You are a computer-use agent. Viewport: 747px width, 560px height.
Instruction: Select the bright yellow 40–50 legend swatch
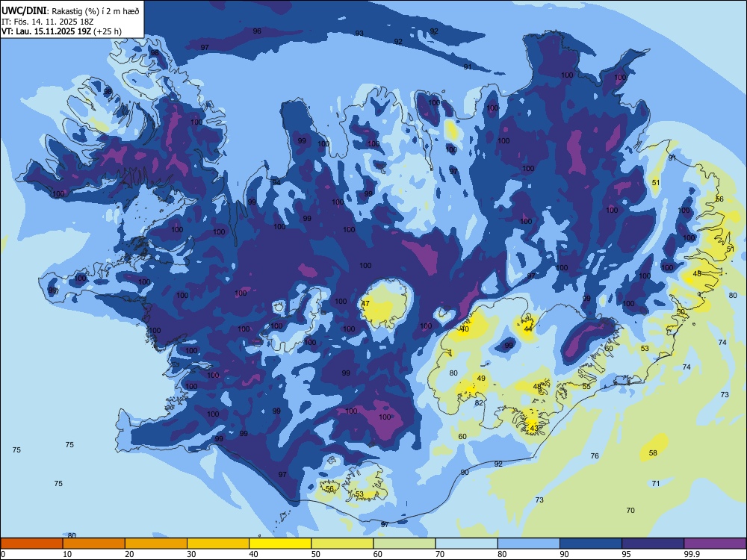[x=280, y=544]
